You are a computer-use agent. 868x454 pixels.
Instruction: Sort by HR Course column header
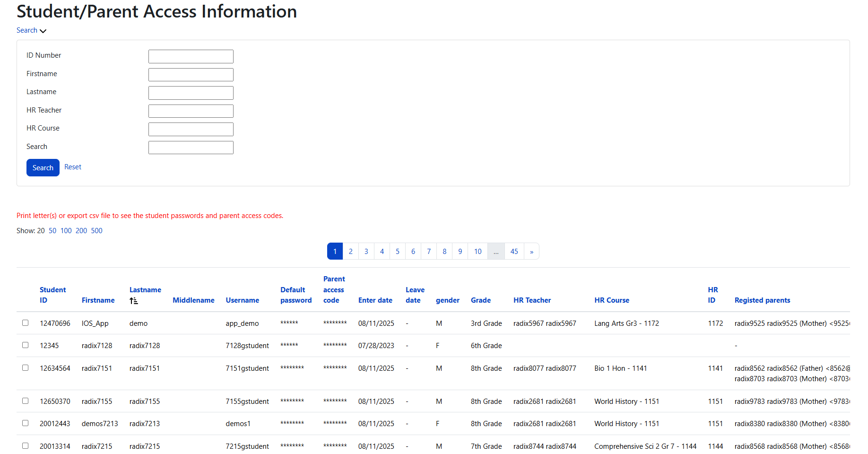(x=611, y=300)
